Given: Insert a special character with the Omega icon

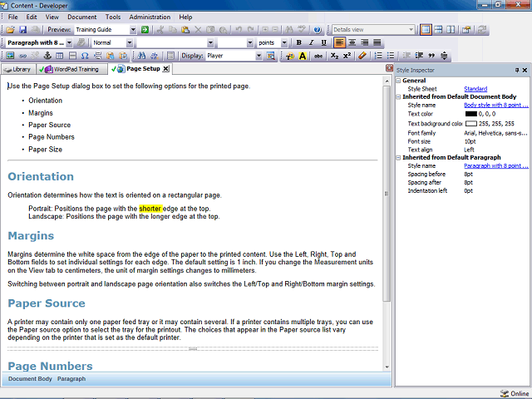Looking at the screenshot, I should tap(85, 56).
